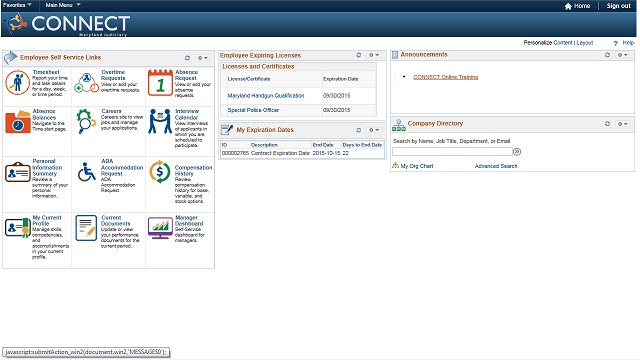Open the Interview Calendar icon
The height and width of the screenshot is (360, 640).
pyautogui.click(x=160, y=121)
